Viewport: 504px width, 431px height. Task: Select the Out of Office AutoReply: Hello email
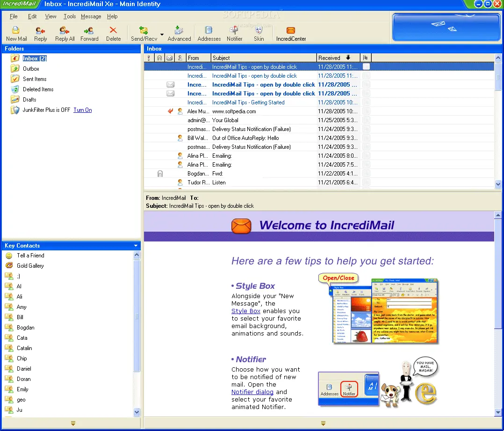(319, 138)
